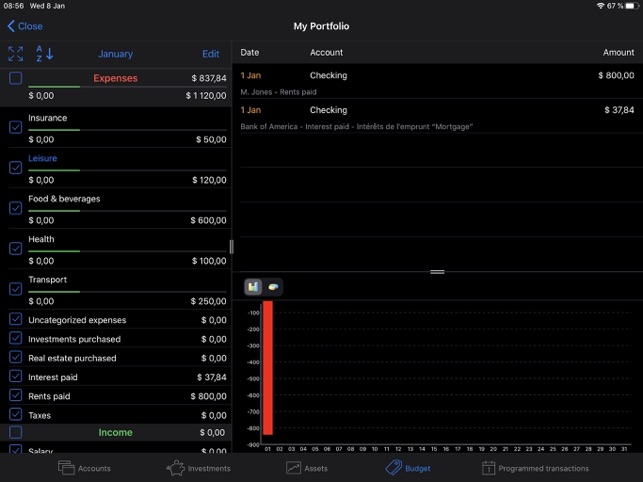Uncheck the Real estate purchased checkbox
643x482 pixels.
pyautogui.click(x=16, y=357)
